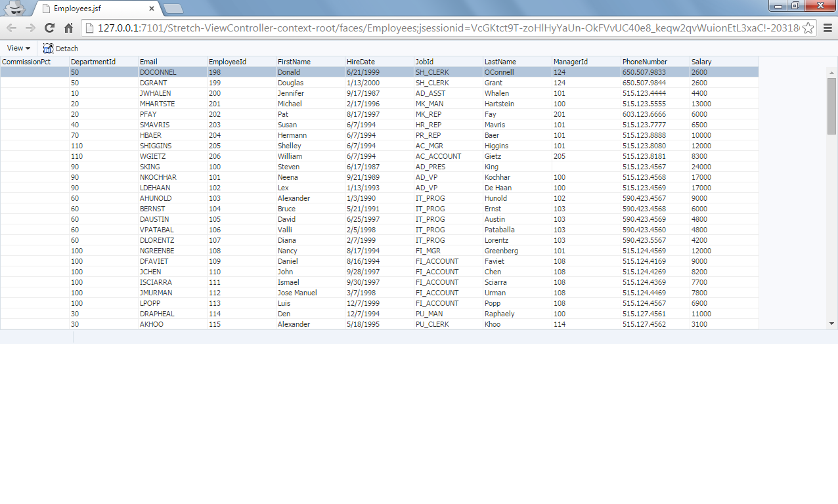The width and height of the screenshot is (838, 504).
Task: Click salary value 24000
Action: [x=701, y=167]
